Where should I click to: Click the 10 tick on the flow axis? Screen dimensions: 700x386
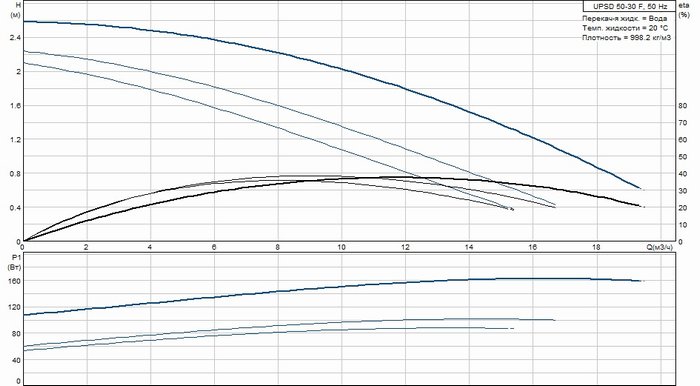pyautogui.click(x=342, y=247)
